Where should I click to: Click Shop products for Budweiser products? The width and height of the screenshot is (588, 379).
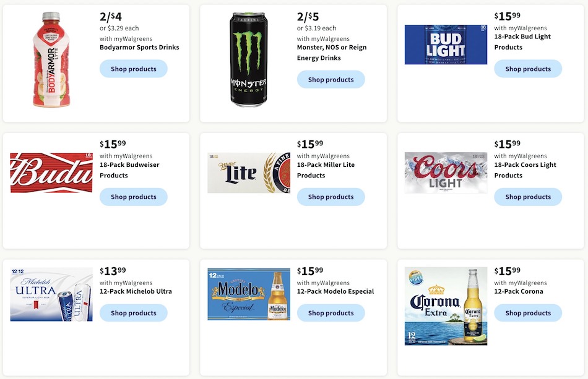point(133,197)
